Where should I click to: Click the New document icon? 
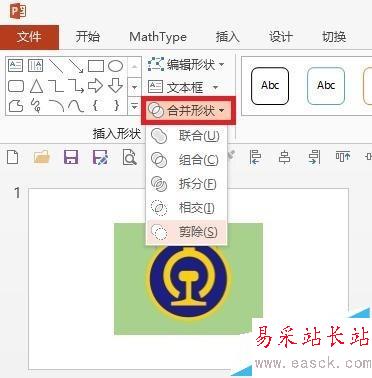13,157
